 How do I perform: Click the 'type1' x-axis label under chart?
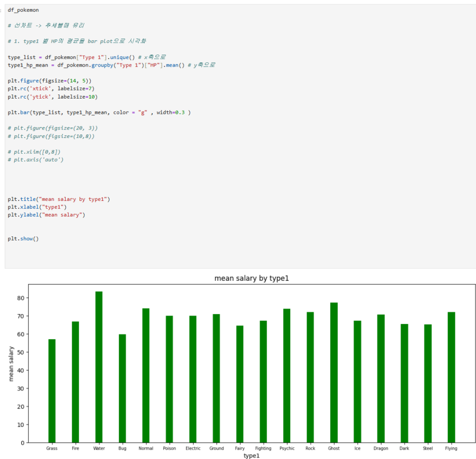click(x=252, y=456)
